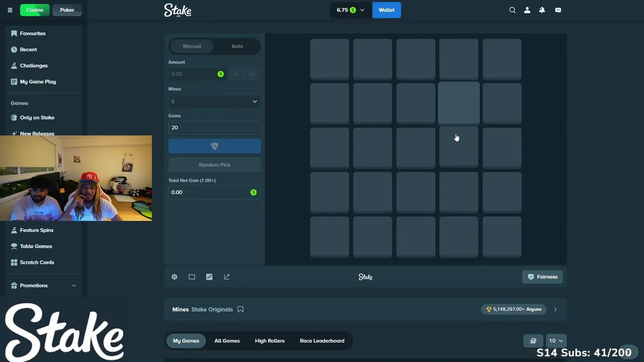
Task: Click the Random Pick button
Action: point(214,164)
